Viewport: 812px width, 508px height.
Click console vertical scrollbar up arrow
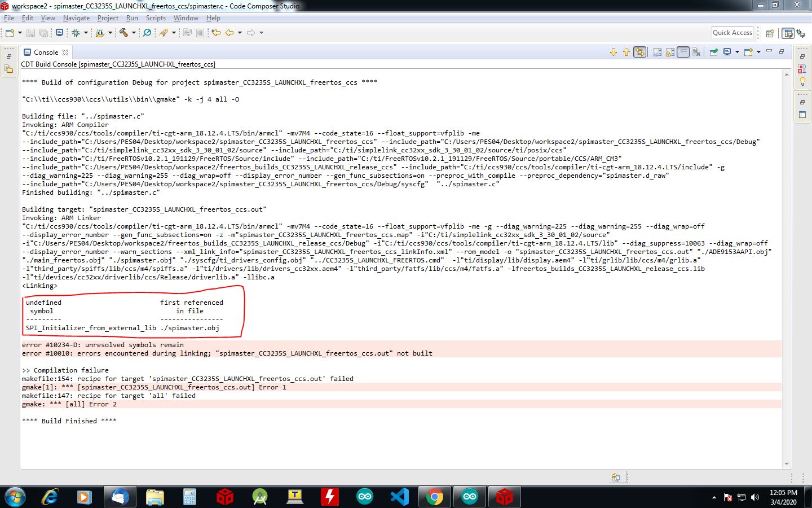coord(787,74)
